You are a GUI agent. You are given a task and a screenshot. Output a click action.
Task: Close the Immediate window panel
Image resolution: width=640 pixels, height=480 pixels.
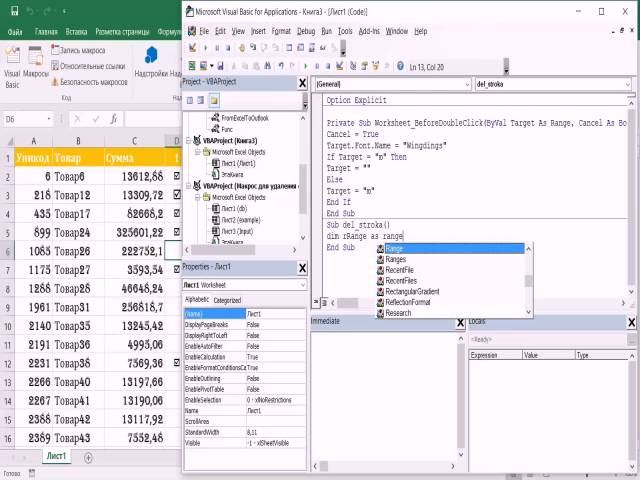pyautogui.click(x=460, y=321)
